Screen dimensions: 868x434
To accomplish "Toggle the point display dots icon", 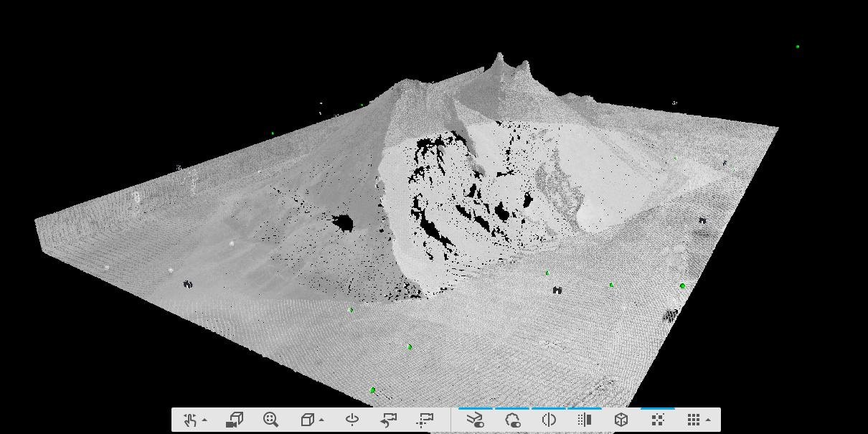I will click(x=658, y=420).
